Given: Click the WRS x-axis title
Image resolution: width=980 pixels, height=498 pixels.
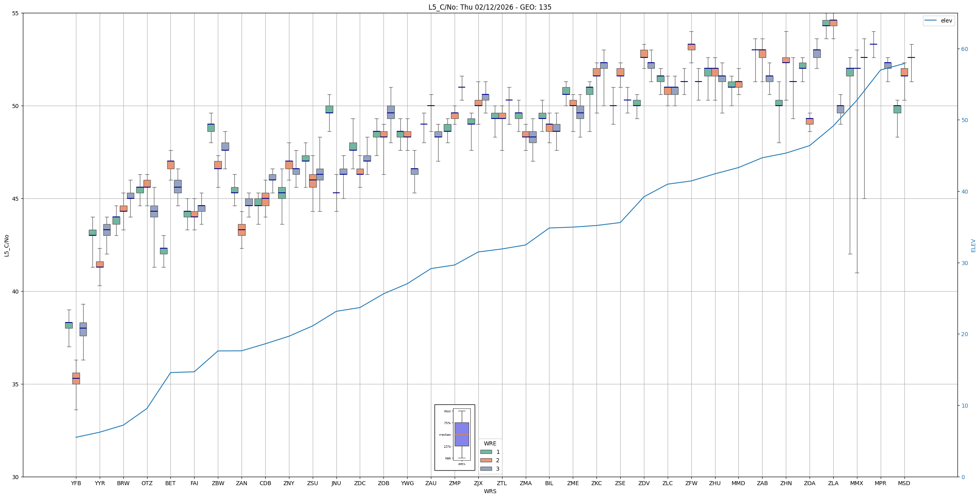Looking at the screenshot, I should click(490, 491).
